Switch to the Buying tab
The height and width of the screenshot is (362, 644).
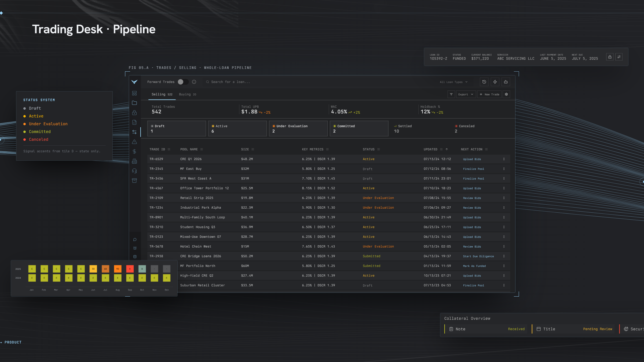tap(188, 94)
